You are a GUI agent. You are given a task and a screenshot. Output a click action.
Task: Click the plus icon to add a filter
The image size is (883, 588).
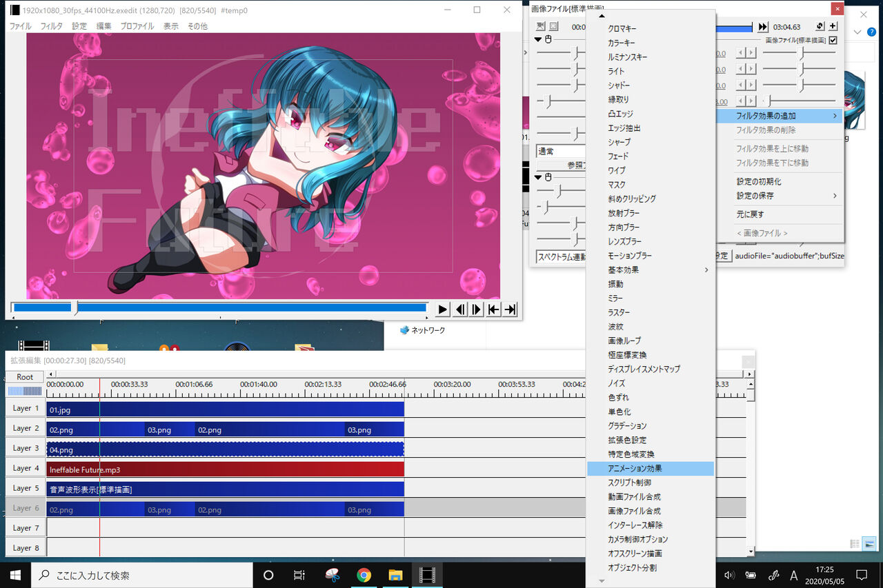pos(833,26)
